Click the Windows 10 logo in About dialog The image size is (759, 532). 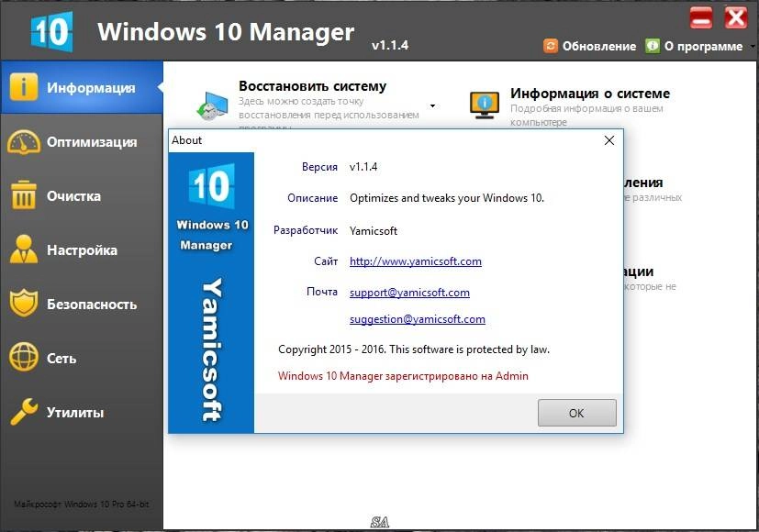tap(211, 185)
